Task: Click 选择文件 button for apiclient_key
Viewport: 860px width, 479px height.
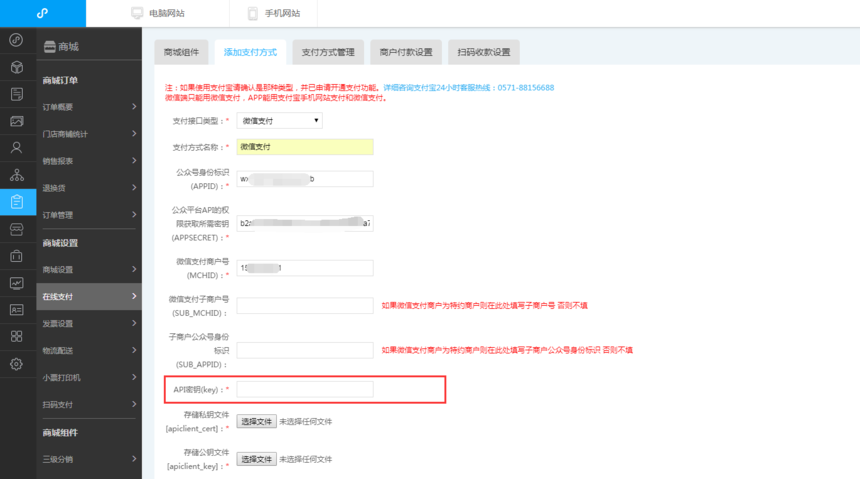Action: (x=257, y=459)
